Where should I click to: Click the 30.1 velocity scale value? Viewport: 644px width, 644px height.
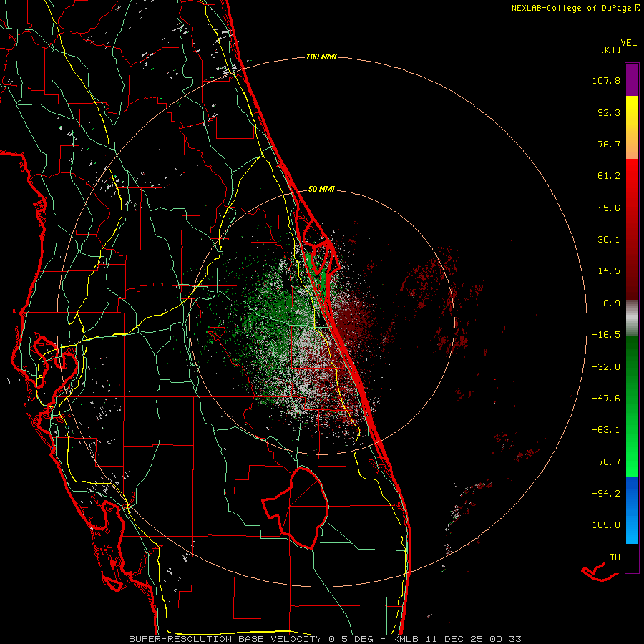click(x=609, y=240)
